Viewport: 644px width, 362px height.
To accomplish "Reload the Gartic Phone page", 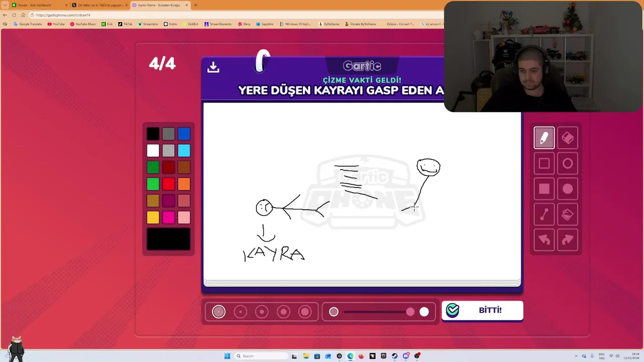I will pyautogui.click(x=14, y=15).
